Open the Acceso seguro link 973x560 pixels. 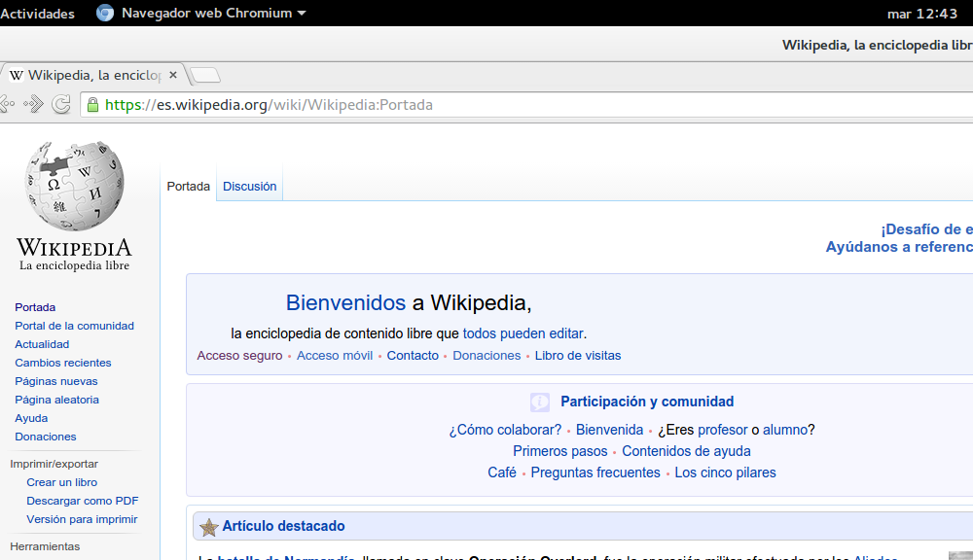[239, 356]
